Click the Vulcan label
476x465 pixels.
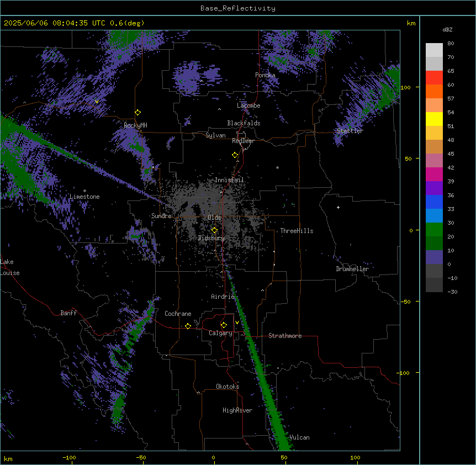coord(299,437)
